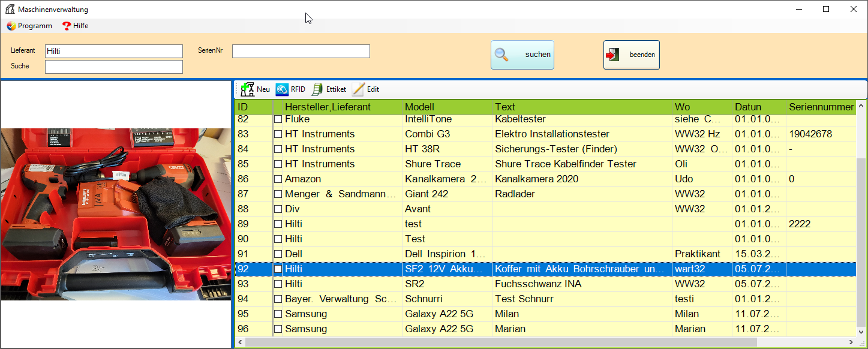This screenshot has height=349, width=868.
Task: Sort by the Seriennummer column header
Action: tap(821, 107)
